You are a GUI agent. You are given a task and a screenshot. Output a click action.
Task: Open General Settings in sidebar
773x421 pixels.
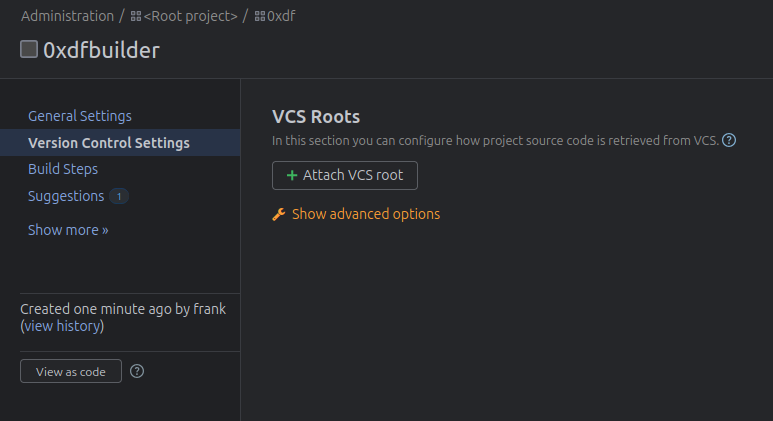coord(80,116)
